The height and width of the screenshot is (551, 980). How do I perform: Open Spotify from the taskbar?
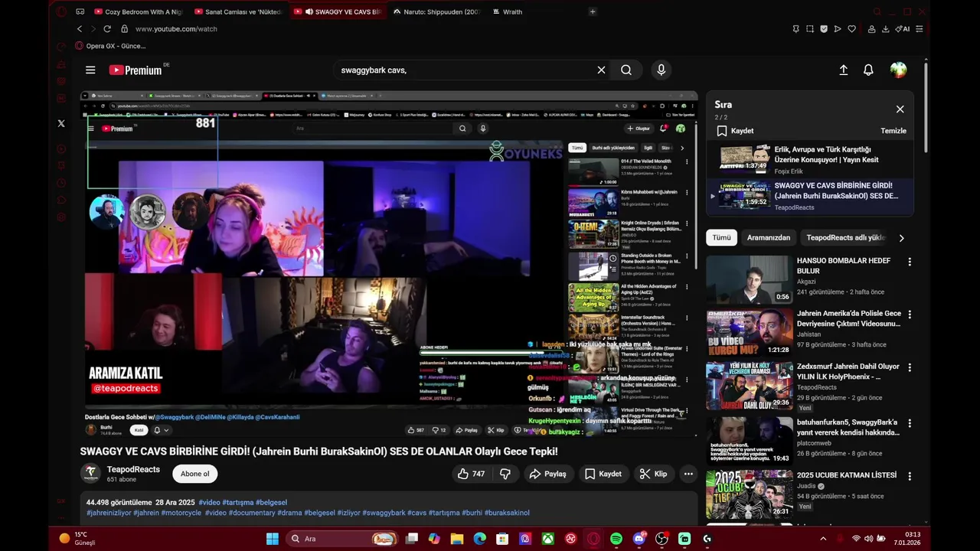tap(616, 539)
